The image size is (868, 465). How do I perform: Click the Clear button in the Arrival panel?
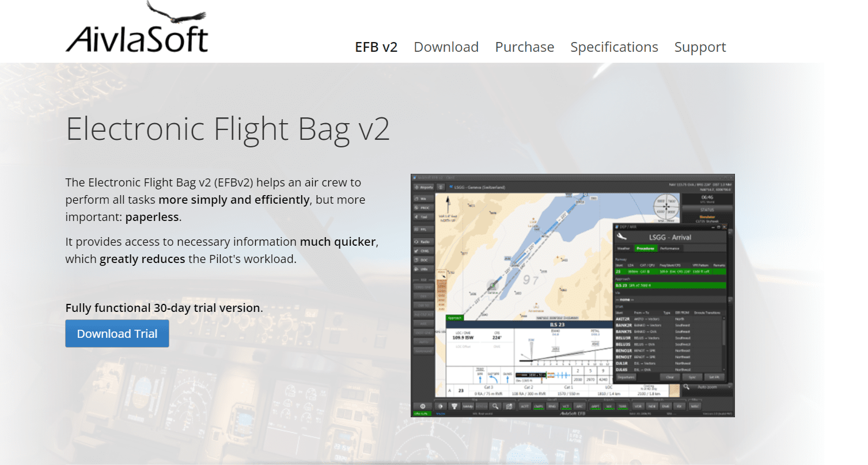click(x=670, y=377)
